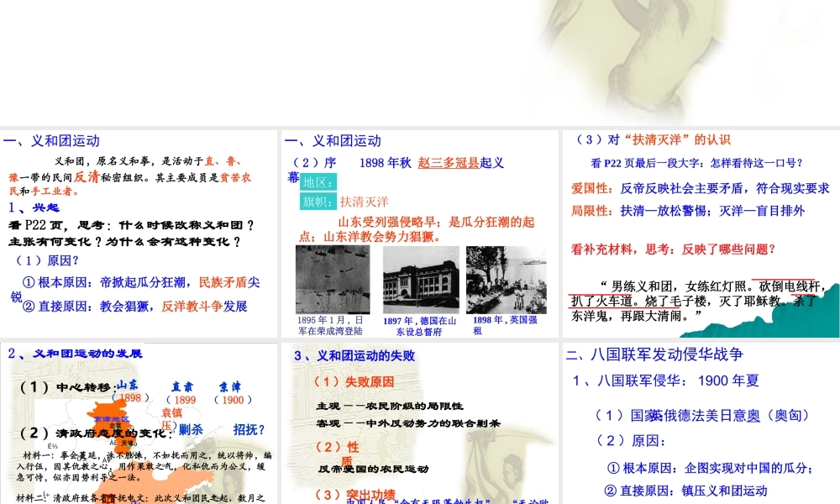Screen dimensions: 840x504
Task: Click text ① 根本原因：企图实现对中国的瓜分
Action: (x=711, y=468)
